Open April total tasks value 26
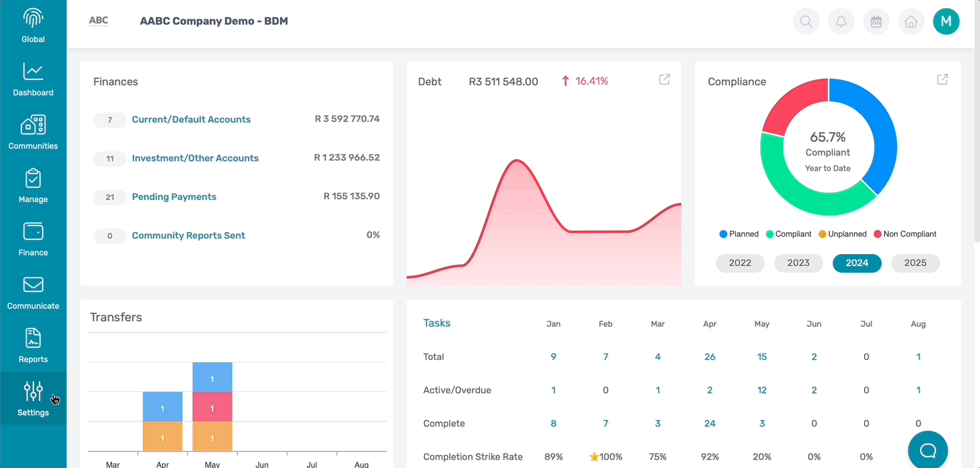This screenshot has height=468, width=980. tap(709, 357)
